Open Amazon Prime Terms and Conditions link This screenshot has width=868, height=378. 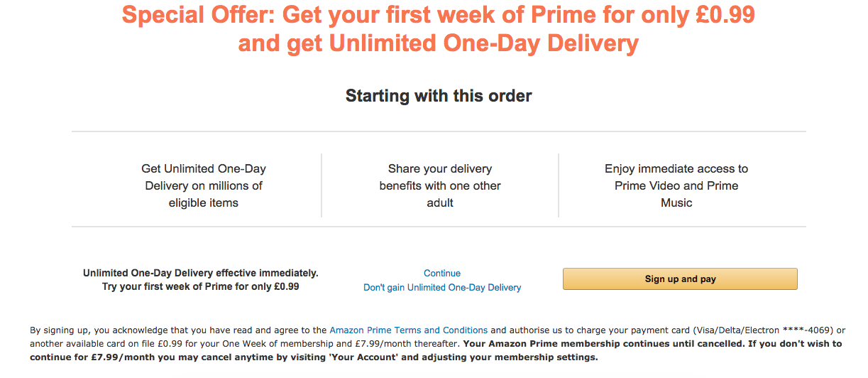click(409, 330)
